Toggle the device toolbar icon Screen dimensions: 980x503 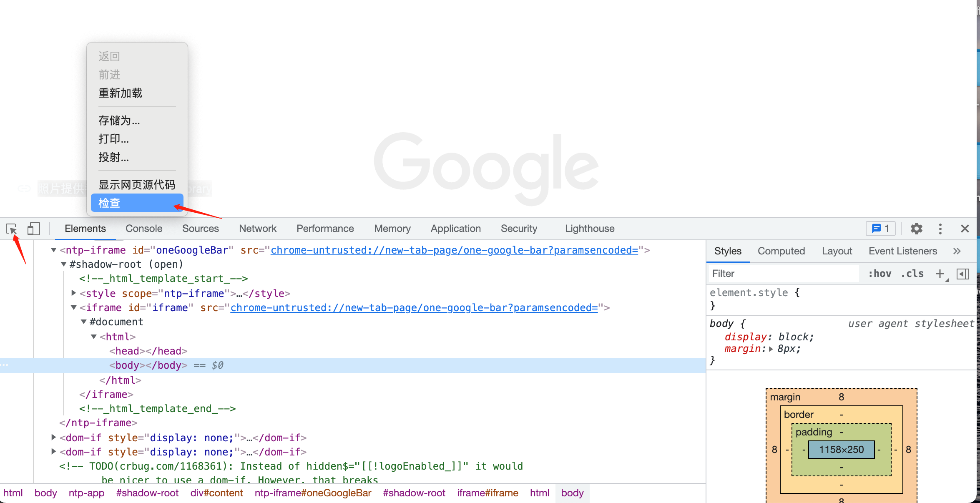tap(33, 229)
